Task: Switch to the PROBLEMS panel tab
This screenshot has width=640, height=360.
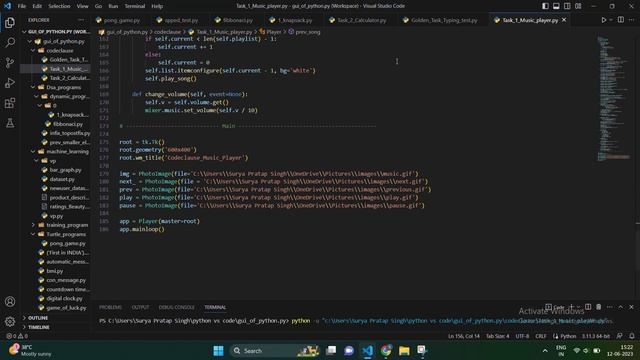Action: [x=110, y=307]
